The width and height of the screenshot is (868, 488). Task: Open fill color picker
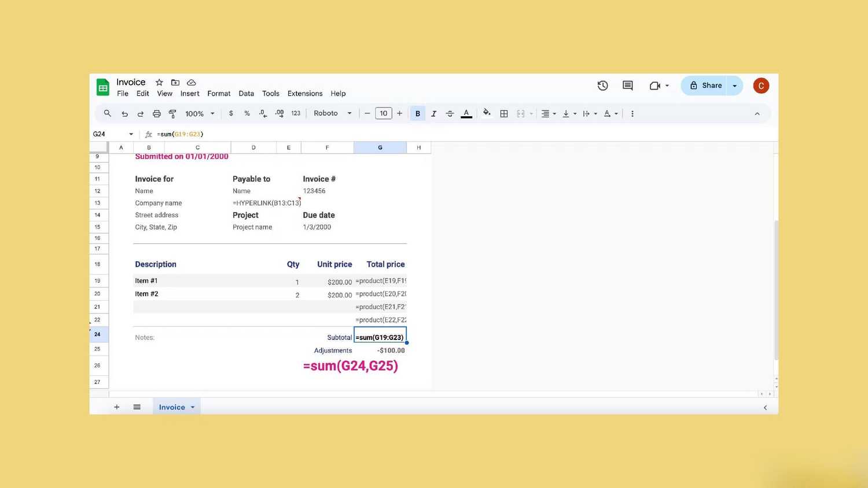(486, 113)
